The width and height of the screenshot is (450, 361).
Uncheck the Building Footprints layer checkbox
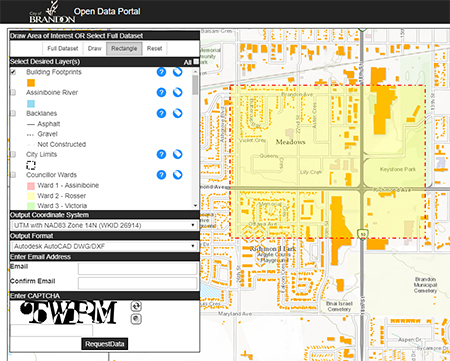(x=13, y=72)
